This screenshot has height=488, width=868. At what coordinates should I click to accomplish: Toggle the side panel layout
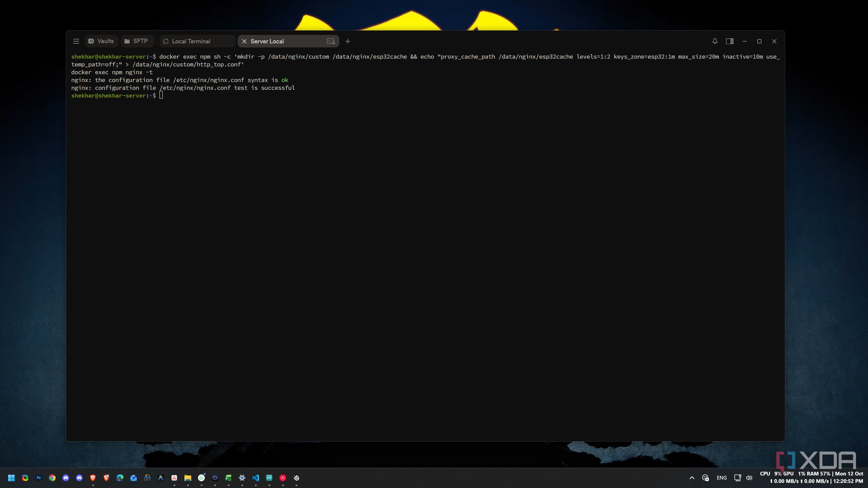pos(730,41)
